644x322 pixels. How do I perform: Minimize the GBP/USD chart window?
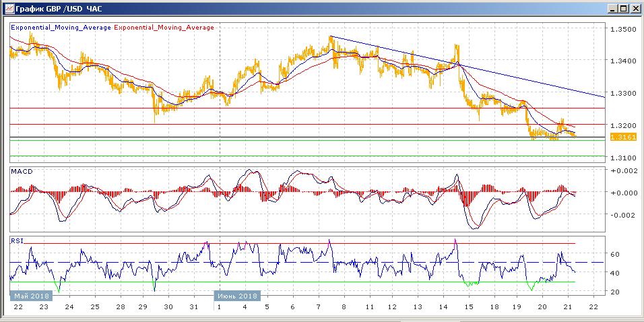pyautogui.click(x=611, y=9)
